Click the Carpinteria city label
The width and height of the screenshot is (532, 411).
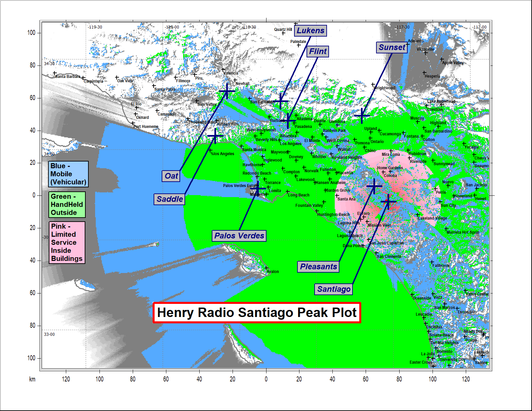[x=93, y=81]
